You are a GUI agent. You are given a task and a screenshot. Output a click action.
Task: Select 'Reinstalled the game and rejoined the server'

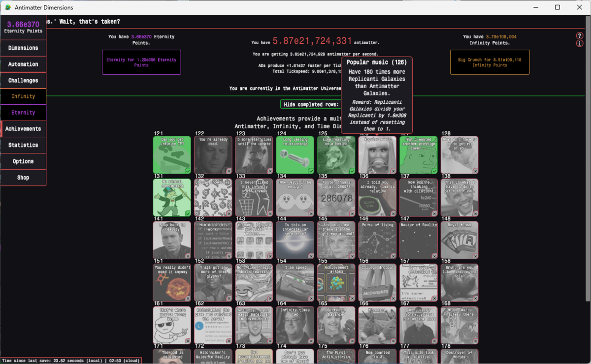coord(213,325)
